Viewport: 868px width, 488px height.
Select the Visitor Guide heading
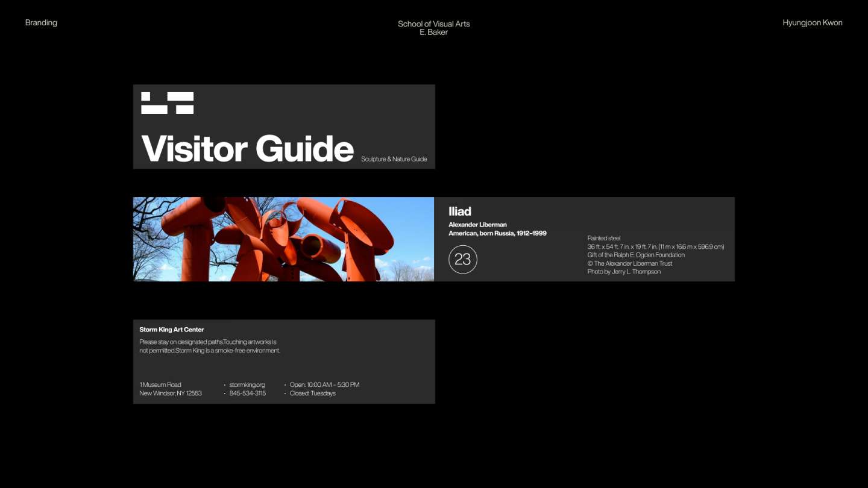247,148
